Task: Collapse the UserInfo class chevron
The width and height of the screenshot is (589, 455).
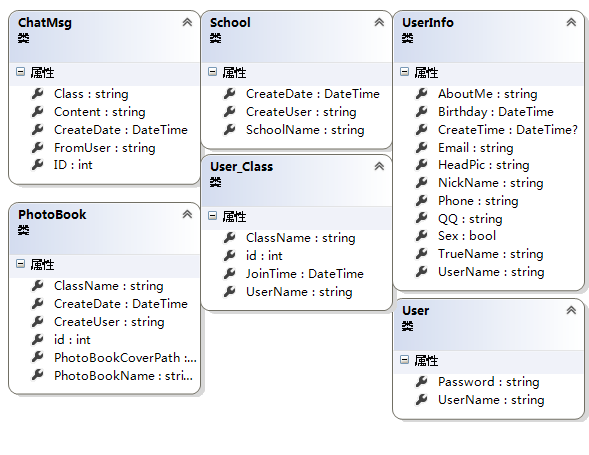Action: pyautogui.click(x=571, y=22)
